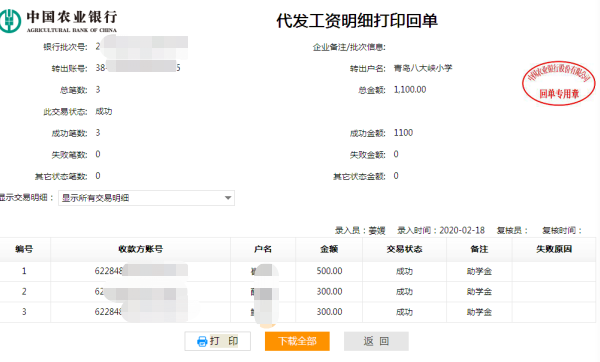600x362 pixels.
Task: Click the 返回 button
Action: click(376, 341)
